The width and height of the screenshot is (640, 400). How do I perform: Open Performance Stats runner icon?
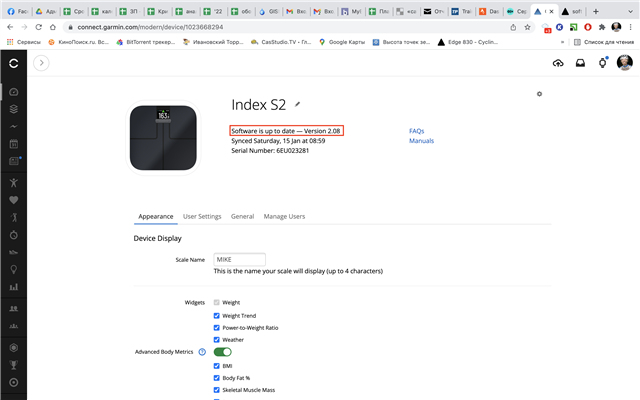pyautogui.click(x=14, y=217)
